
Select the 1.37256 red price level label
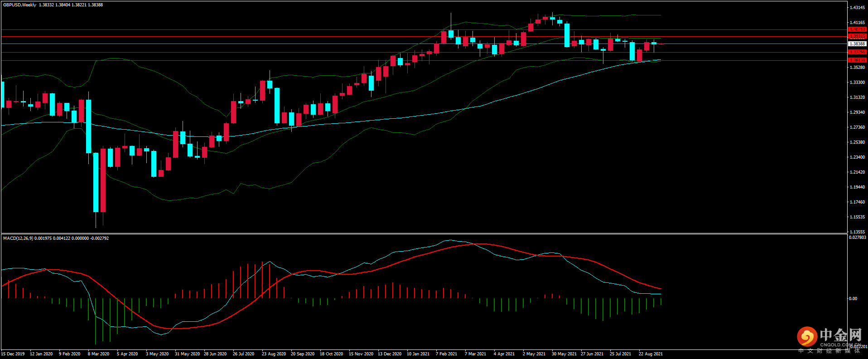pyautogui.click(x=857, y=52)
